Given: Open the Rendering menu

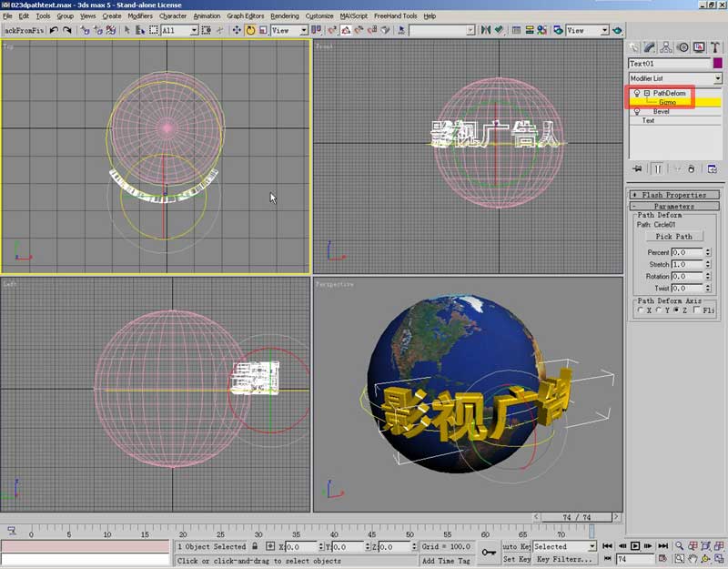Looking at the screenshot, I should pos(284,15).
